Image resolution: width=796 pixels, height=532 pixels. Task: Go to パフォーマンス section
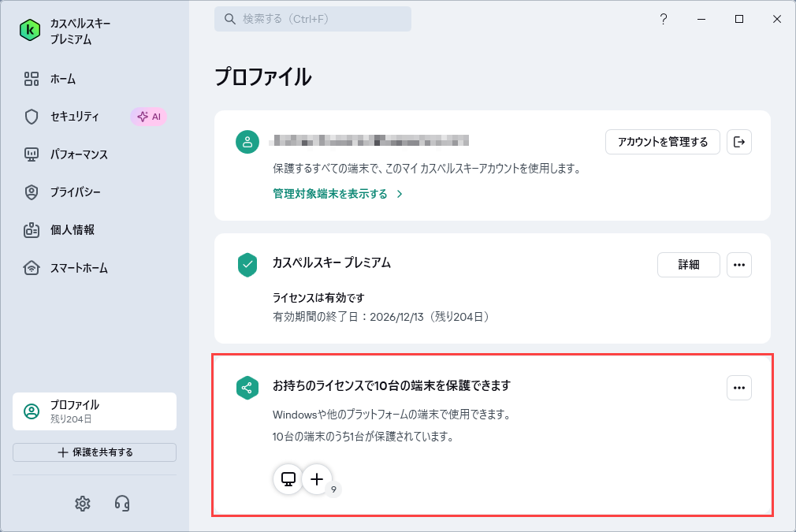79,154
